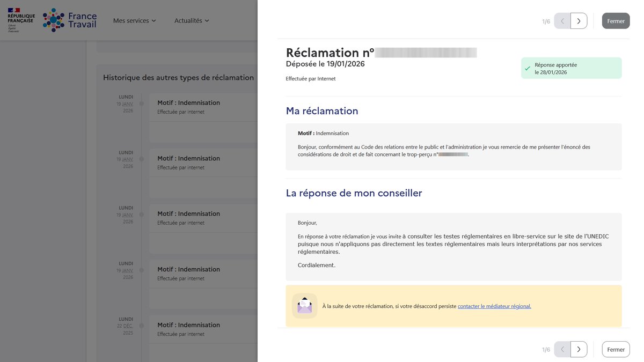Click the dimmed previous arrow at the top
This screenshot has width=644, height=362.
click(x=562, y=20)
